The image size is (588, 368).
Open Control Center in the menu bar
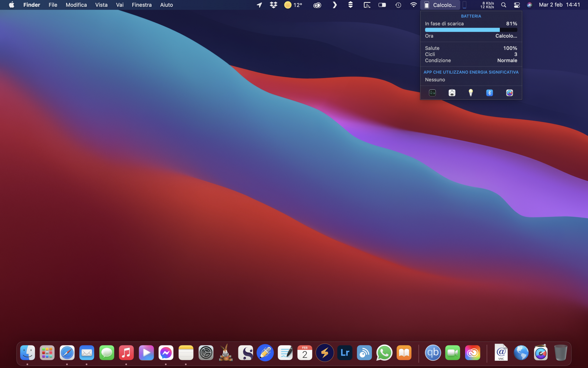pos(517,5)
